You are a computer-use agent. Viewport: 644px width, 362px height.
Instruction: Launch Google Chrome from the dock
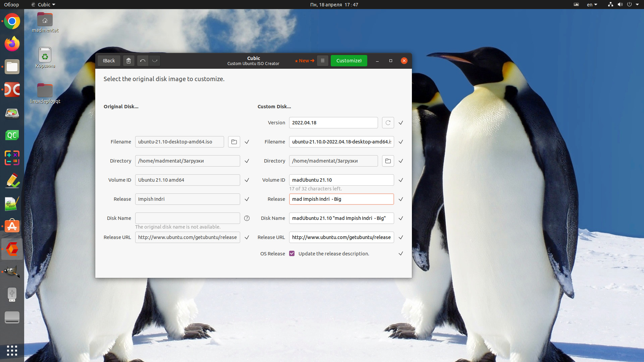pyautogui.click(x=12, y=21)
